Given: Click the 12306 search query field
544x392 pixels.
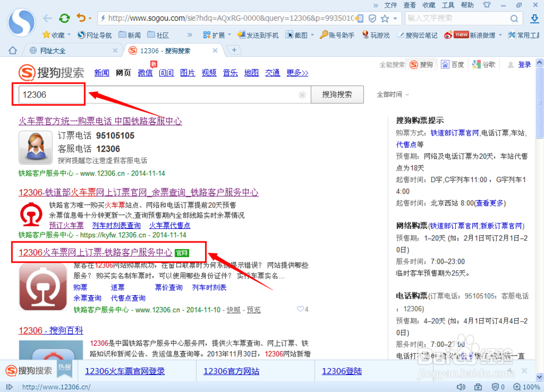Looking at the screenshot, I should 163,95.
